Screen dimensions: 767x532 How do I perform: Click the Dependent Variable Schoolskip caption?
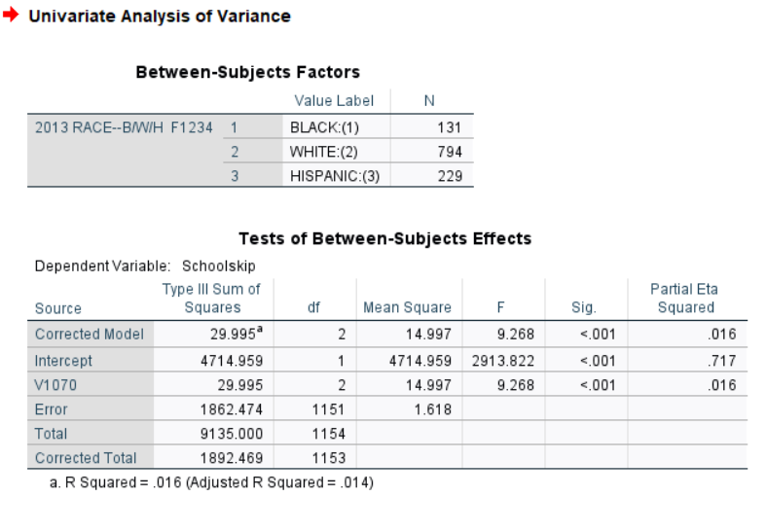[x=145, y=266]
